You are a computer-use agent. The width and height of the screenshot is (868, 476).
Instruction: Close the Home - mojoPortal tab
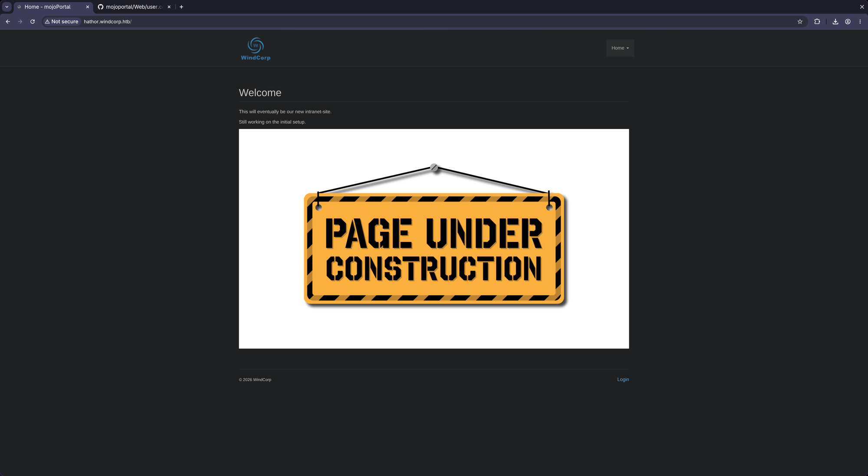88,7
